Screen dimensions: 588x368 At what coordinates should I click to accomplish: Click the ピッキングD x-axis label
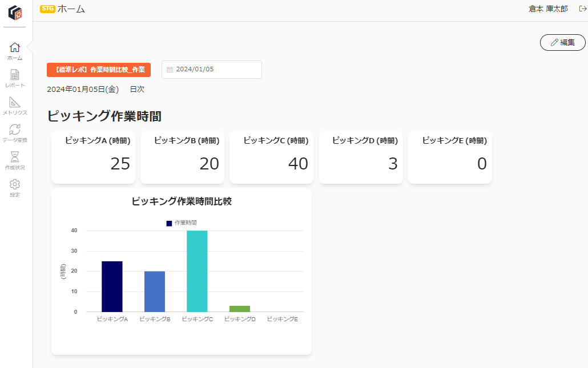(x=240, y=319)
